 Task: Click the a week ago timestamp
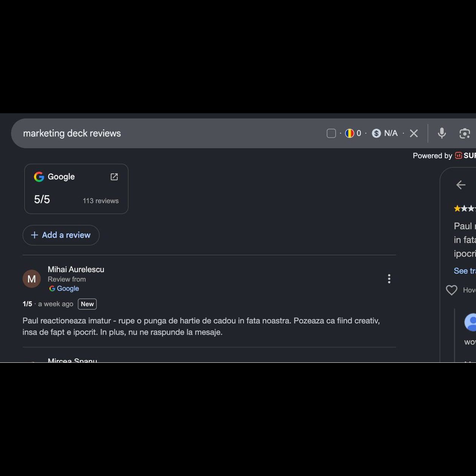click(x=55, y=304)
